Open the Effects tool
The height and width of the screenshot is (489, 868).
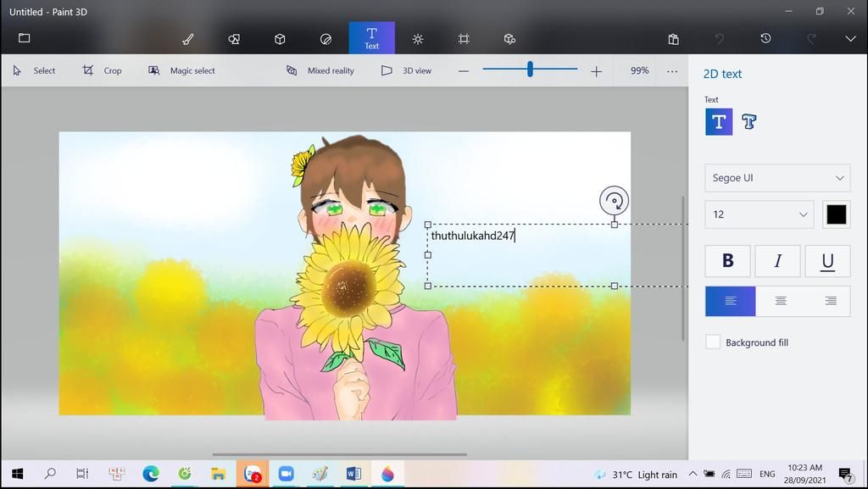tap(418, 39)
